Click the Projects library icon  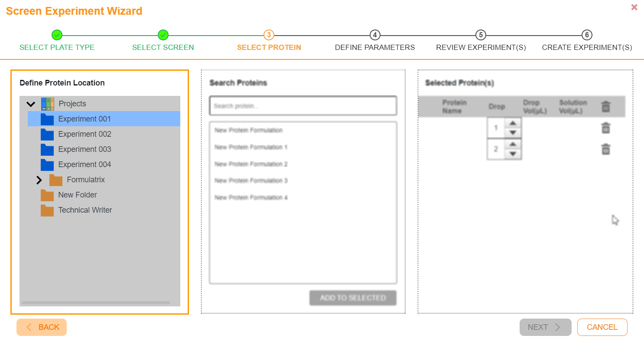point(48,104)
